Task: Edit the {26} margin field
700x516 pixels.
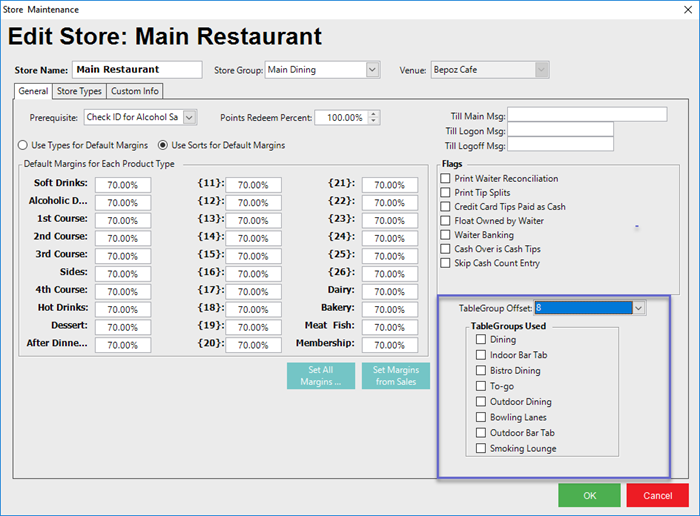Action: tap(390, 274)
